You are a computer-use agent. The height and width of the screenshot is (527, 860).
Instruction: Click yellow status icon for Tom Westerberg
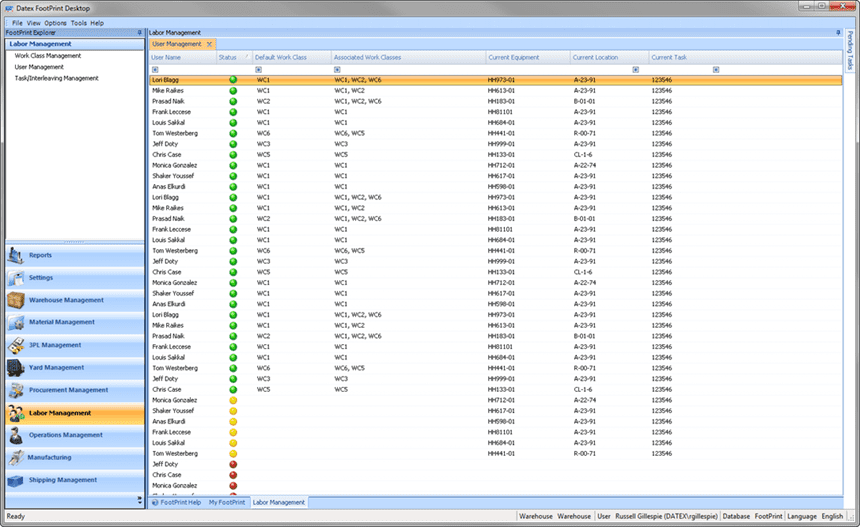(233, 454)
